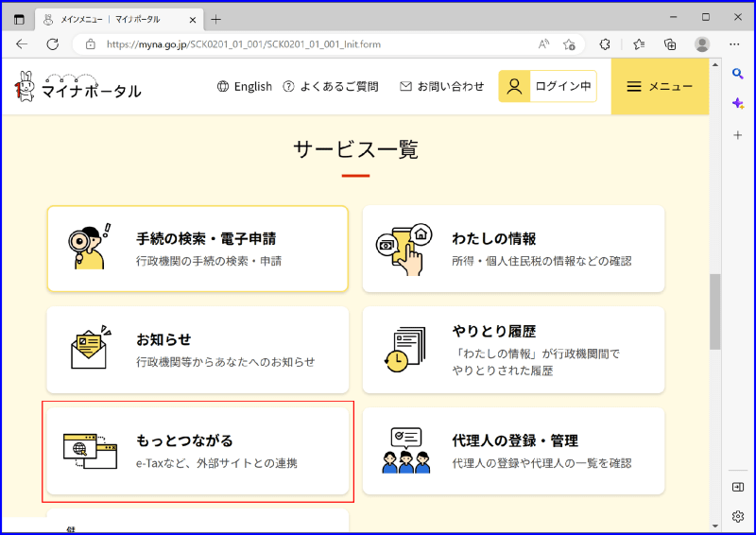
Task: Click the ログイン中 status button
Action: pyautogui.click(x=548, y=86)
